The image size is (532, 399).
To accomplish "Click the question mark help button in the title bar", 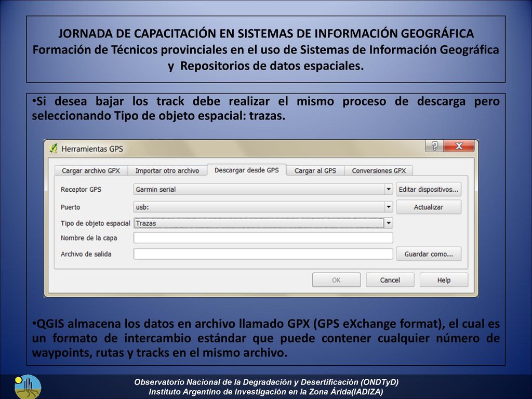I will coord(434,146).
